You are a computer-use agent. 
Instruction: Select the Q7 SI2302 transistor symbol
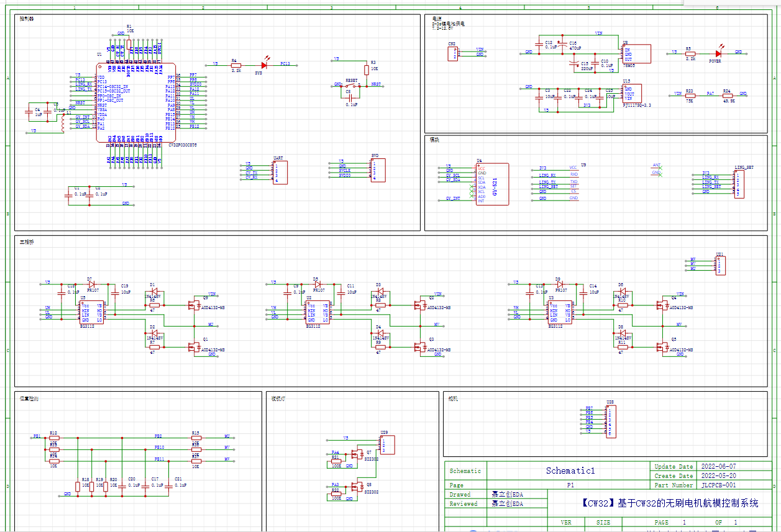coord(357,454)
